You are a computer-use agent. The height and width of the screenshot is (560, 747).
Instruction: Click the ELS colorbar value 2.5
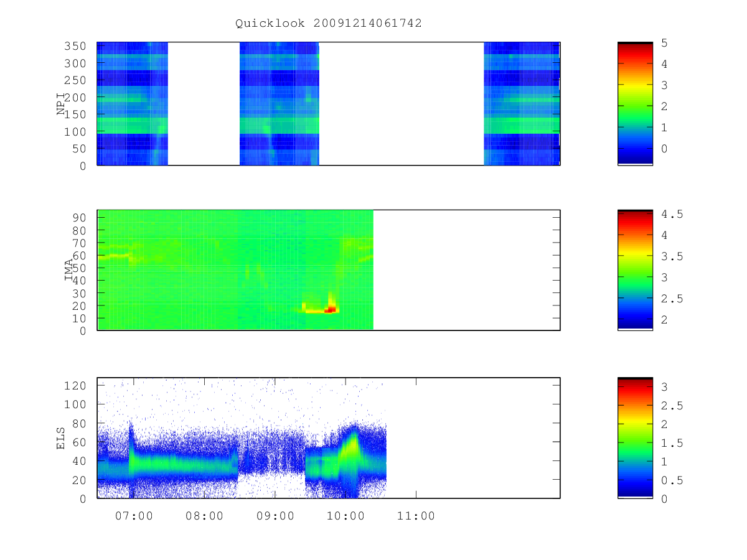[672, 406]
